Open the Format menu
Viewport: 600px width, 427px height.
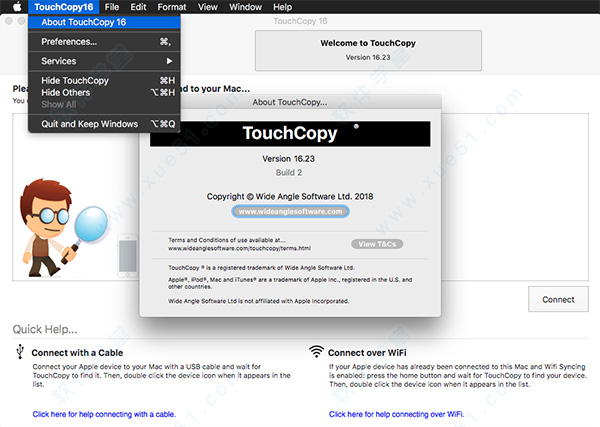pyautogui.click(x=172, y=7)
